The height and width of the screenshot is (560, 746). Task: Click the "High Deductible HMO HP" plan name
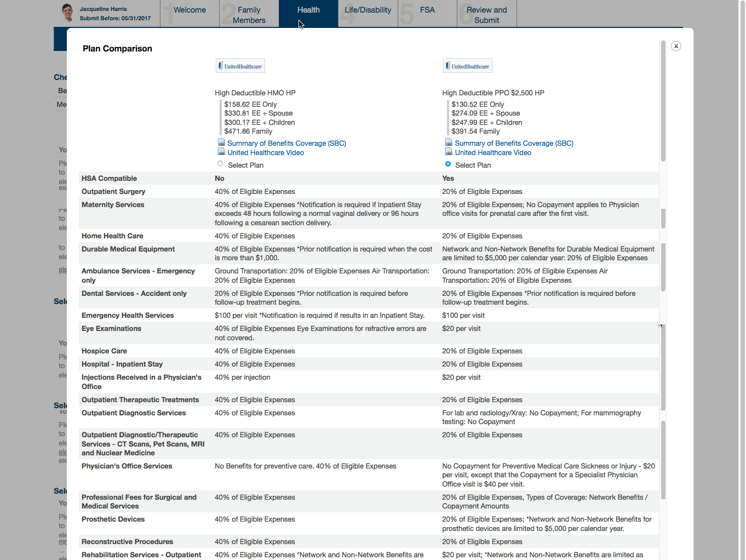255,93
